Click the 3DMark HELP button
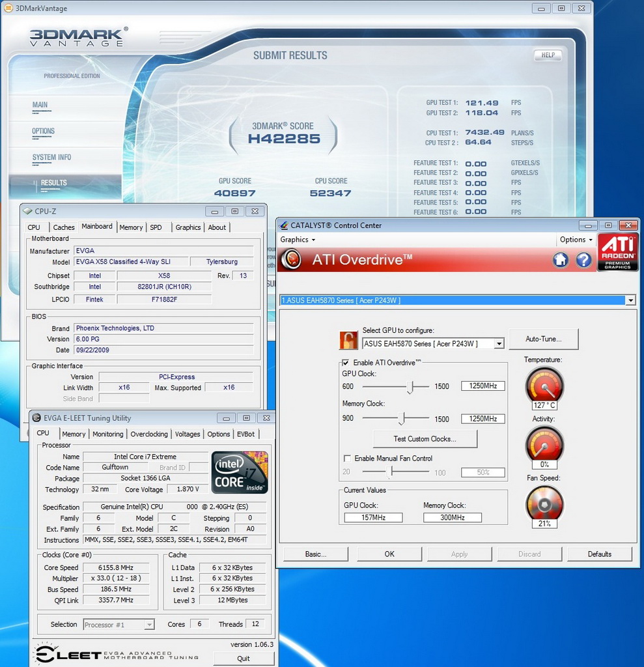The width and height of the screenshot is (644, 667). click(x=548, y=55)
